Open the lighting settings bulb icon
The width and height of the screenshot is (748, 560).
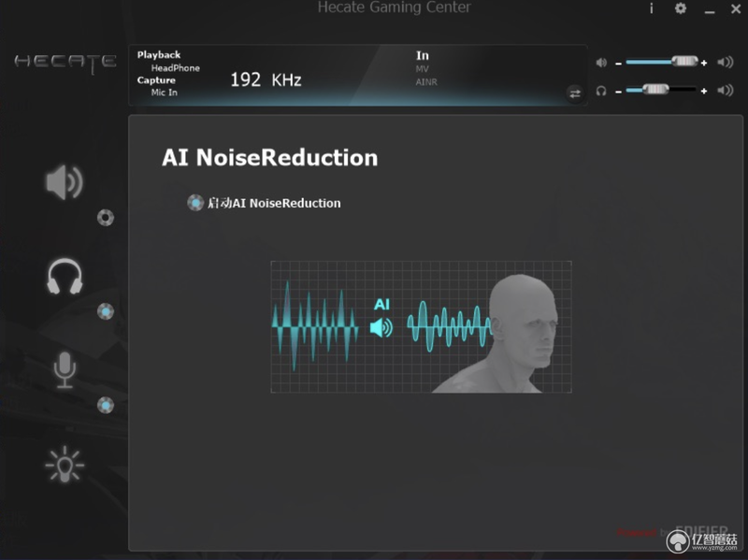pos(65,464)
